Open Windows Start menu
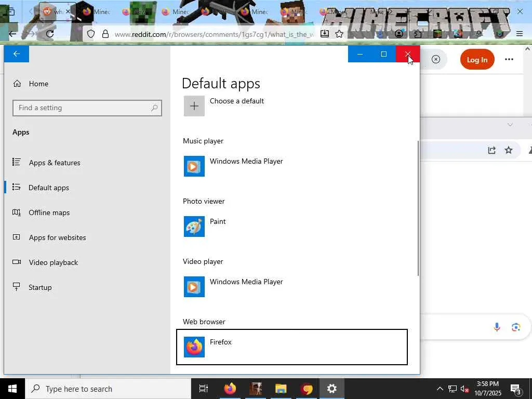 [x=12, y=389]
